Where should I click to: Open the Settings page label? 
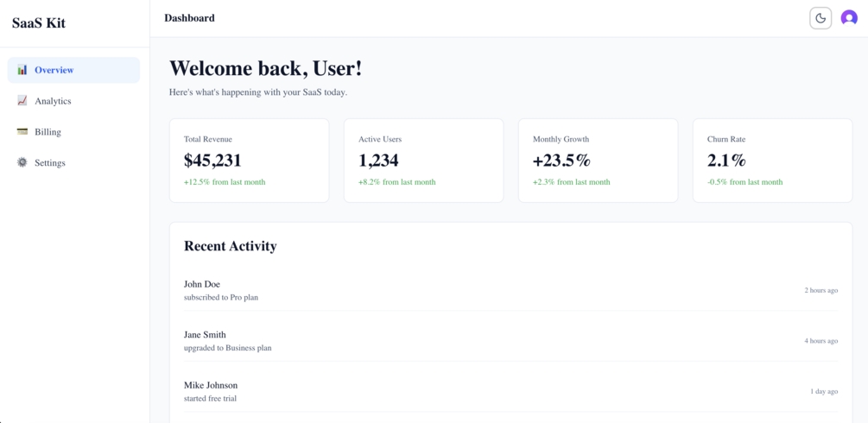tap(50, 163)
